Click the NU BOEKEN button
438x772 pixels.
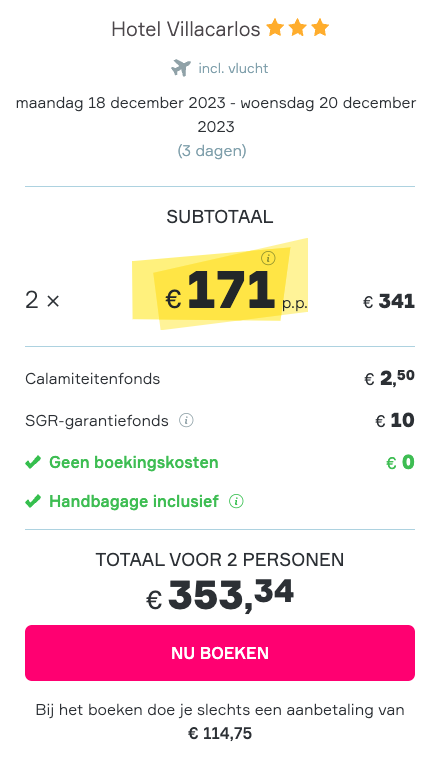tap(220, 653)
